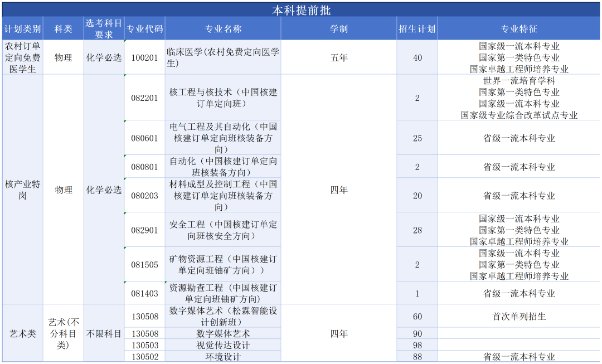Click major code 080203
Image resolution: width=602 pixels, height=364 pixels.
pyautogui.click(x=145, y=196)
